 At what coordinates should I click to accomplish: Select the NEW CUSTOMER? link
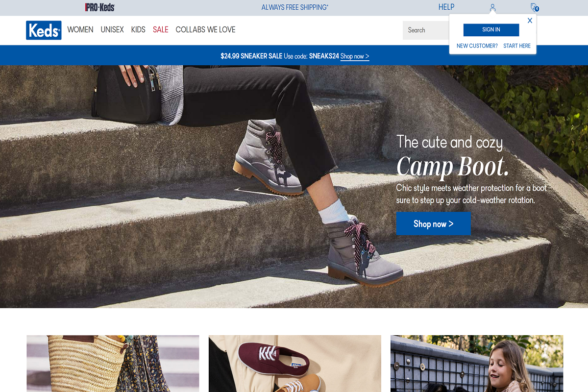477,46
